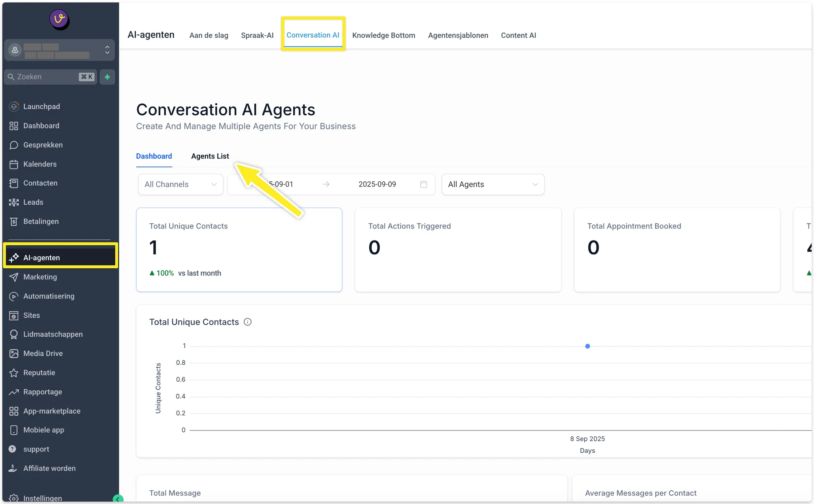This screenshot has height=504, width=814.
Task: Open Instellingen settings in sidebar
Action: [x=42, y=498]
